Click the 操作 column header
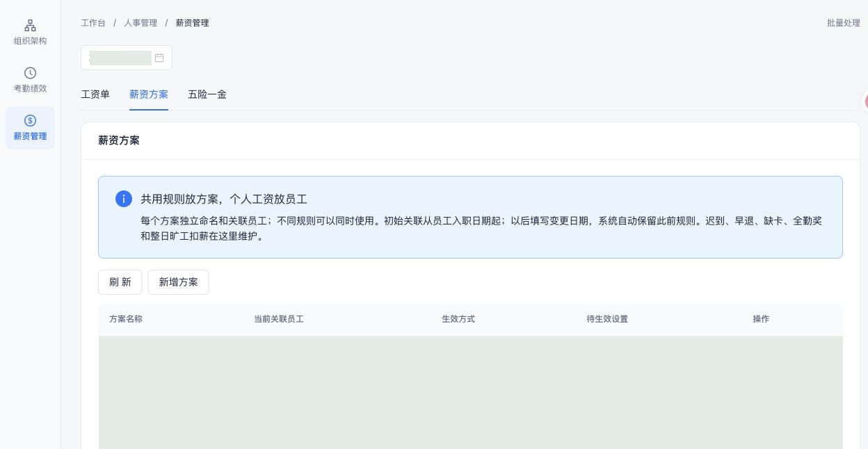The image size is (868, 449). pyautogui.click(x=761, y=319)
